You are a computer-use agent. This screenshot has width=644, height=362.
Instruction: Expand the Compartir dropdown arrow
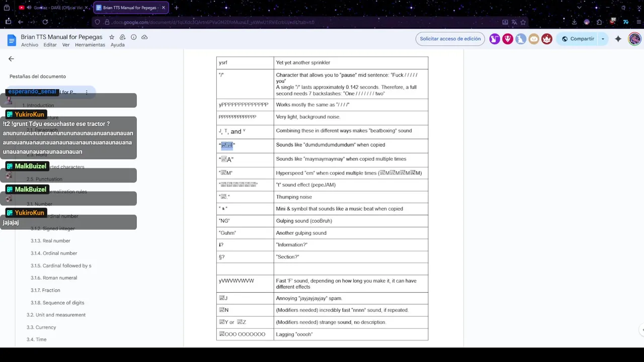tap(603, 39)
